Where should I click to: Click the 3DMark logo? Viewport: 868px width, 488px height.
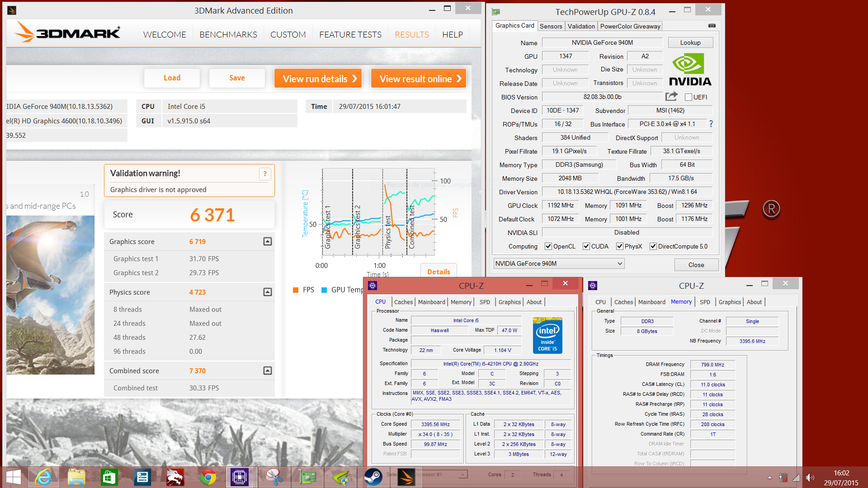click(68, 33)
